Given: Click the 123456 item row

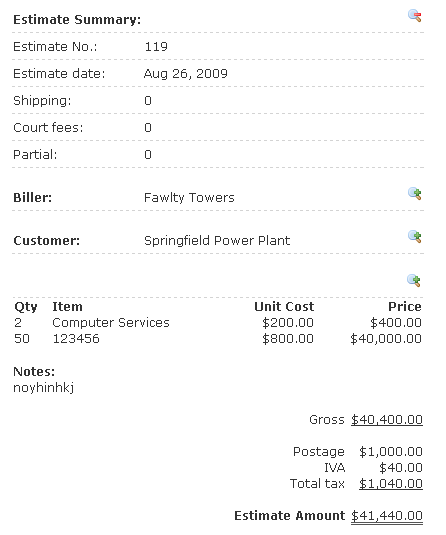Looking at the screenshot, I should pos(218,339).
